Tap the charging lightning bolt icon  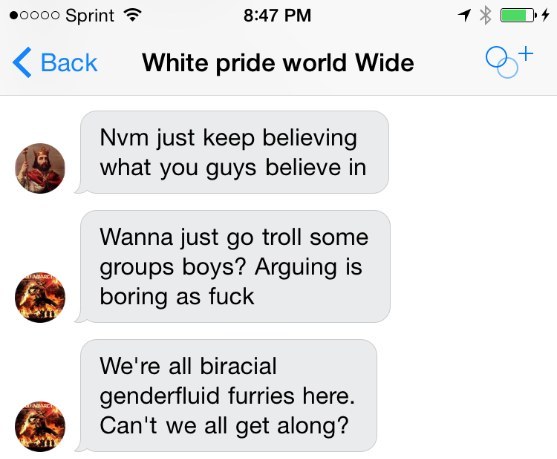(546, 15)
